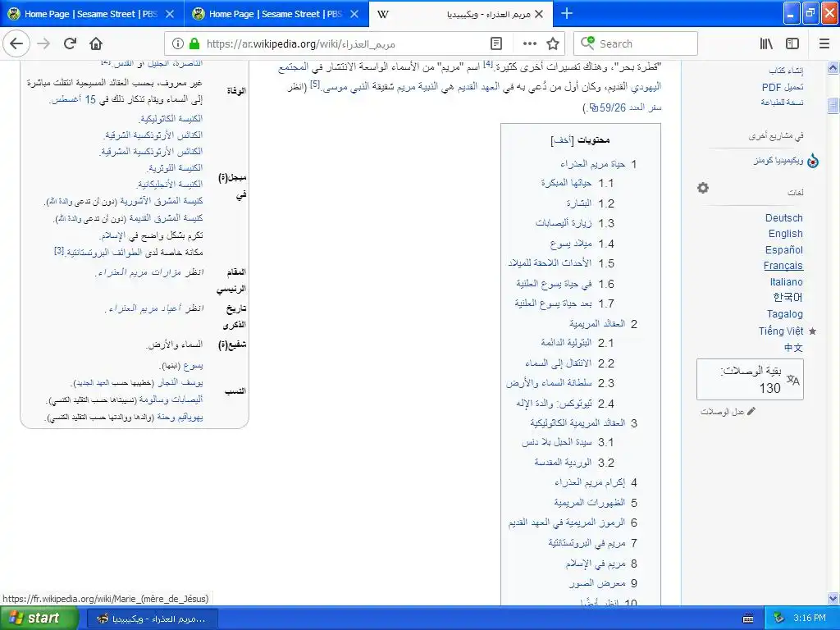Click the browser taskbar button

coord(152,619)
